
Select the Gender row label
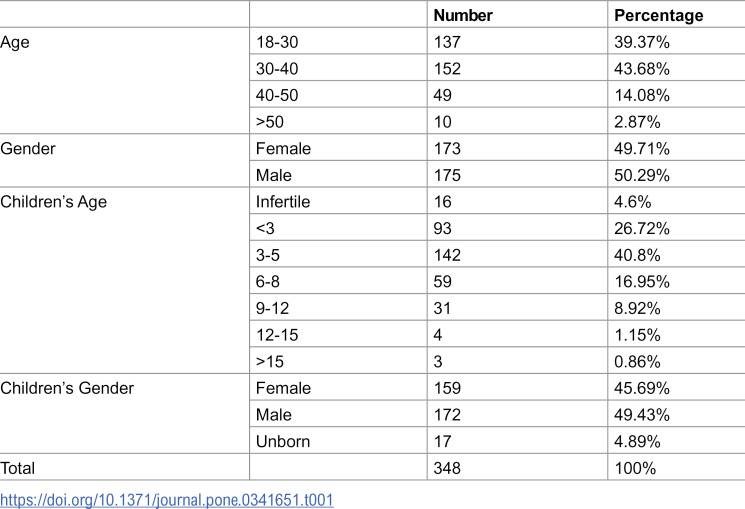click(x=28, y=149)
